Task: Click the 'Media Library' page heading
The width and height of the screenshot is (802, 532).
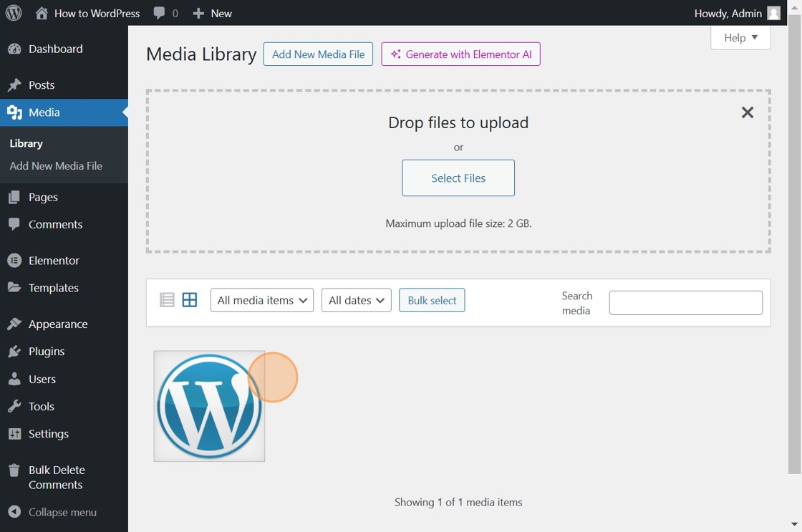Action: tap(201, 54)
